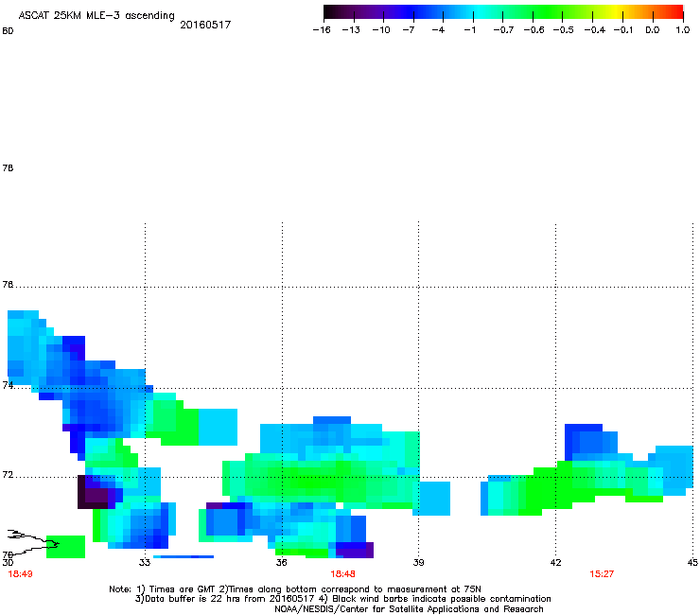Click the red 18:48 time stamp
Screen dimensions: 700x615
pyautogui.click(x=342, y=574)
